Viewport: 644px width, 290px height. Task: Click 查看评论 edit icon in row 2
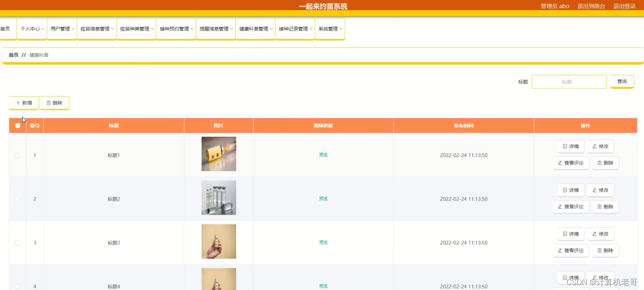click(x=560, y=207)
